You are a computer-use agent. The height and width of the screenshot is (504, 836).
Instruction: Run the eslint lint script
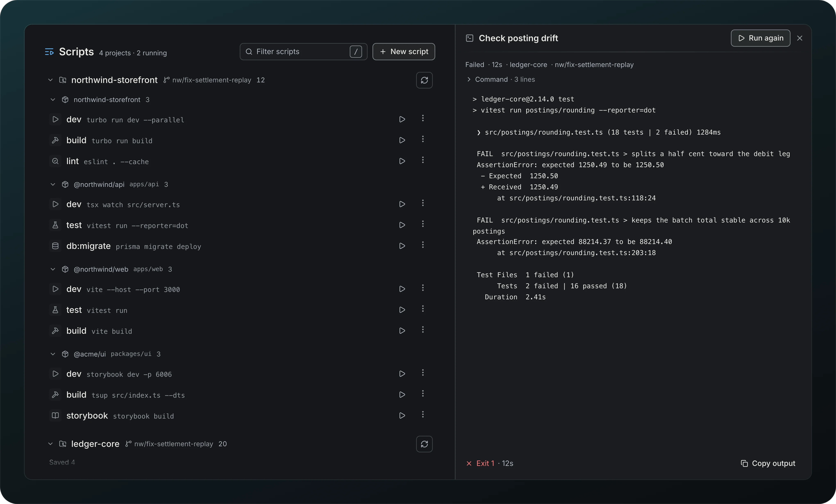coord(402,161)
